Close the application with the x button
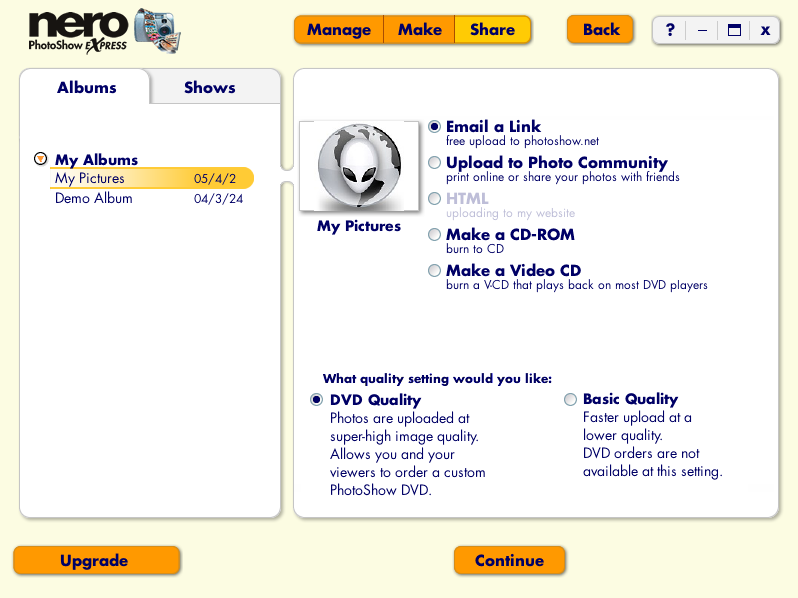 point(764,30)
